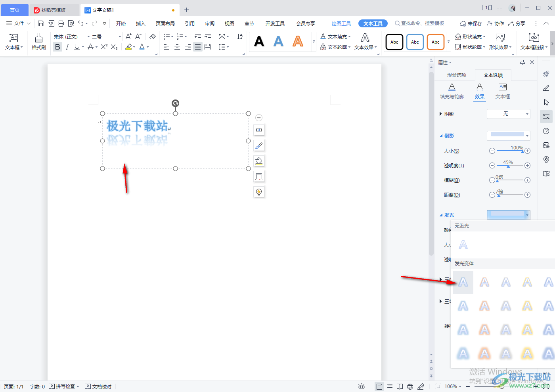Open the shadow preset dropdown showing 无
This screenshot has width=555, height=392.
pyautogui.click(x=508, y=114)
